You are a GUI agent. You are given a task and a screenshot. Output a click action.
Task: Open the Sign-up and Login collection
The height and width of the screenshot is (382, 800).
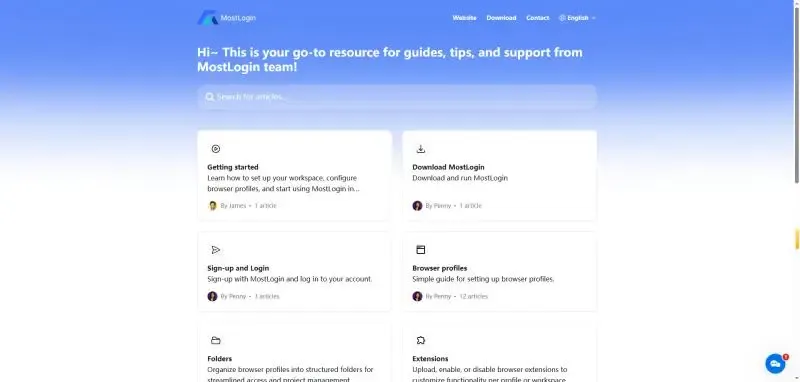point(294,271)
